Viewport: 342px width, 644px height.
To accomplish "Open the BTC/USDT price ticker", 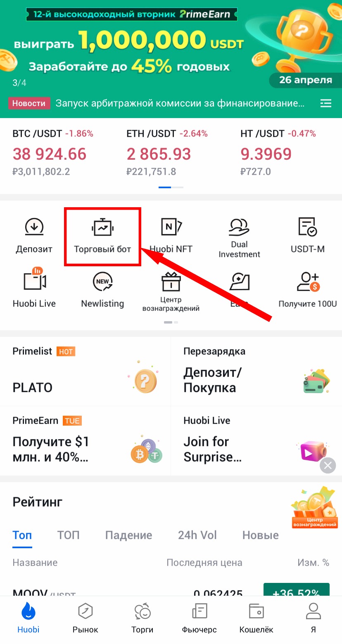I will click(53, 153).
